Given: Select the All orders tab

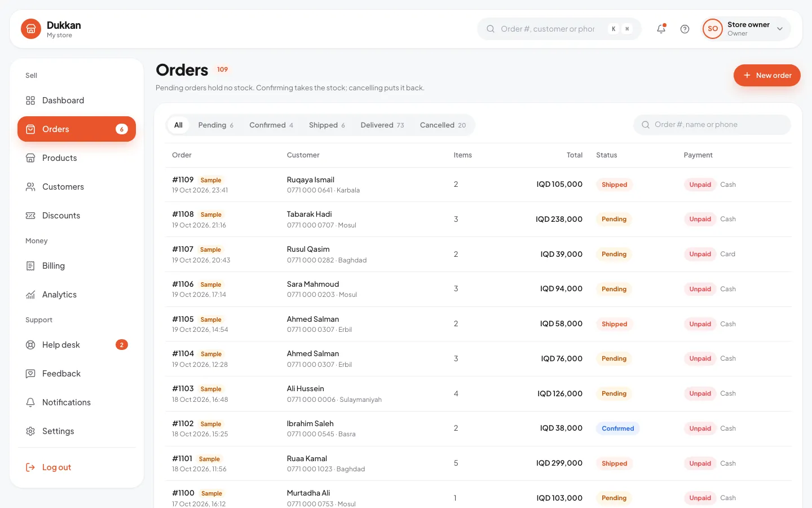Looking at the screenshot, I should tap(178, 125).
